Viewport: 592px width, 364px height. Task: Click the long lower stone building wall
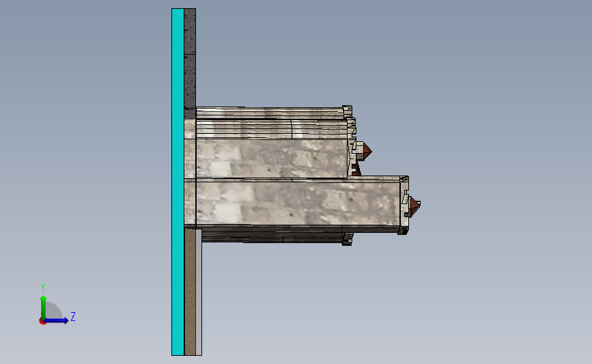coord(298,204)
